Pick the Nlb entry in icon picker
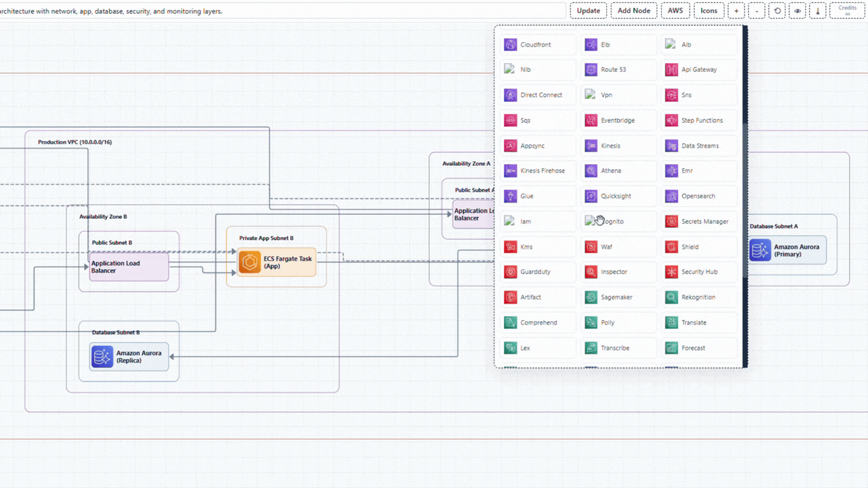The width and height of the screenshot is (868, 488). (538, 70)
